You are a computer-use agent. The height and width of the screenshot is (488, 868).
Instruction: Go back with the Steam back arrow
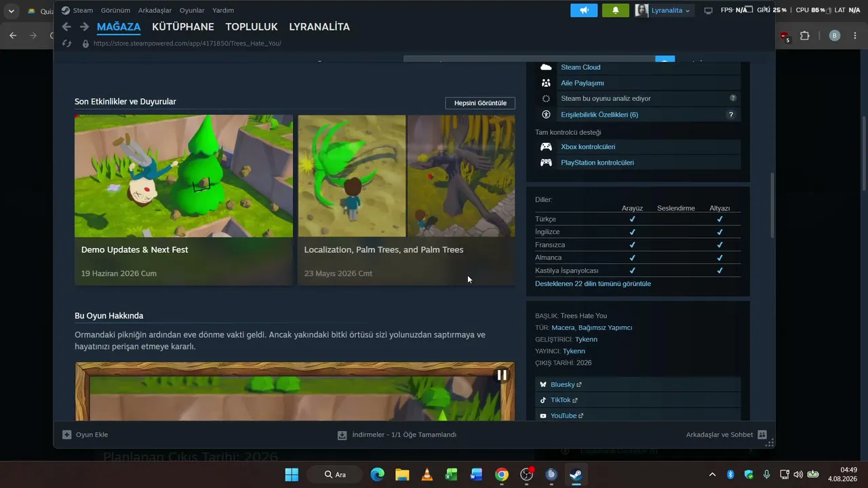pyautogui.click(x=66, y=26)
